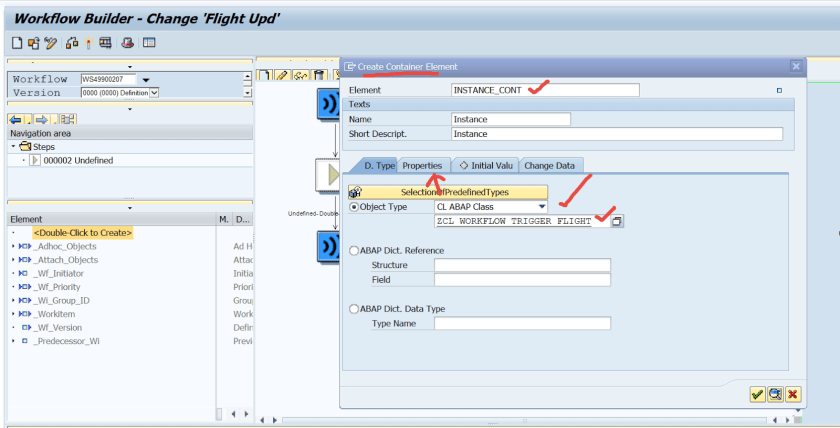Screen dimensions: 840x428
Task: Click the icon on Selection of Predefined Types
Action: point(355,192)
